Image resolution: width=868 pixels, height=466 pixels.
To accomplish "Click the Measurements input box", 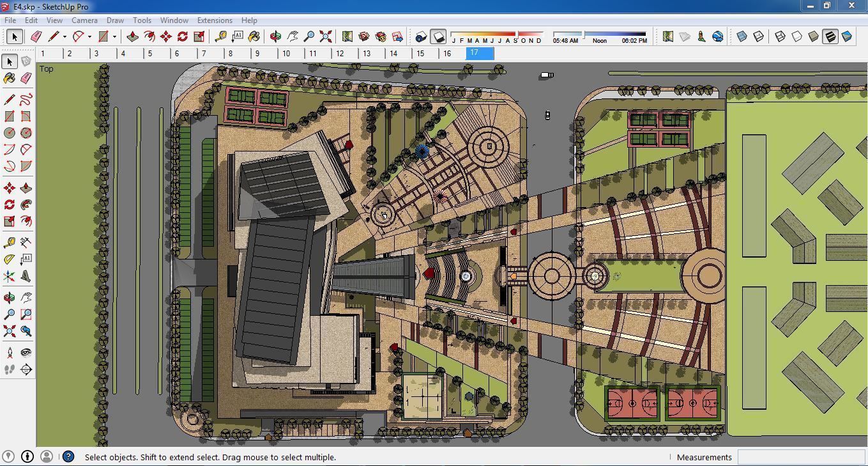I will pos(801,457).
